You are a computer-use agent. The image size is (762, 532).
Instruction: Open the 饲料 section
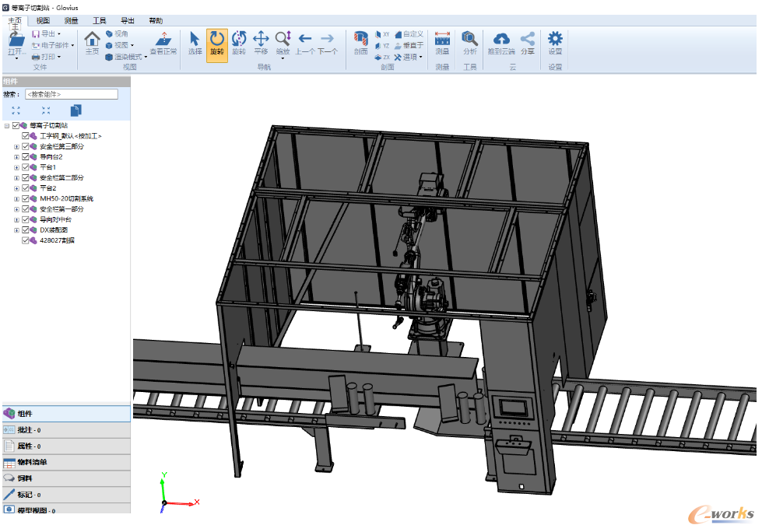pos(67,478)
